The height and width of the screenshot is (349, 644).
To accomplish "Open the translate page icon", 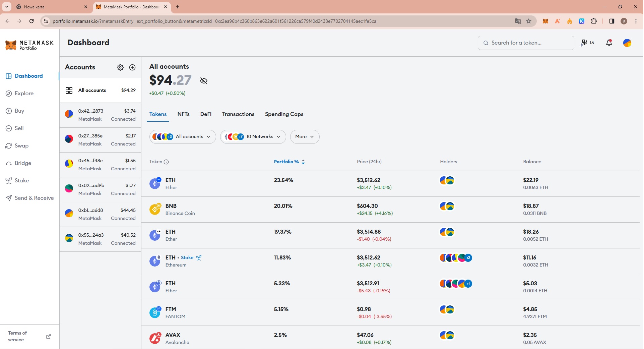I will (518, 21).
